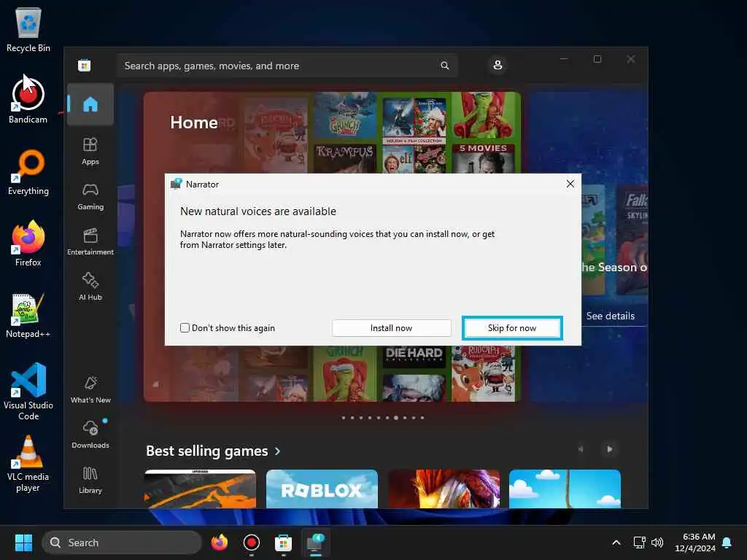The image size is (747, 560).
Task: Open Home in Microsoft Store sidebar
Action: pos(90,104)
